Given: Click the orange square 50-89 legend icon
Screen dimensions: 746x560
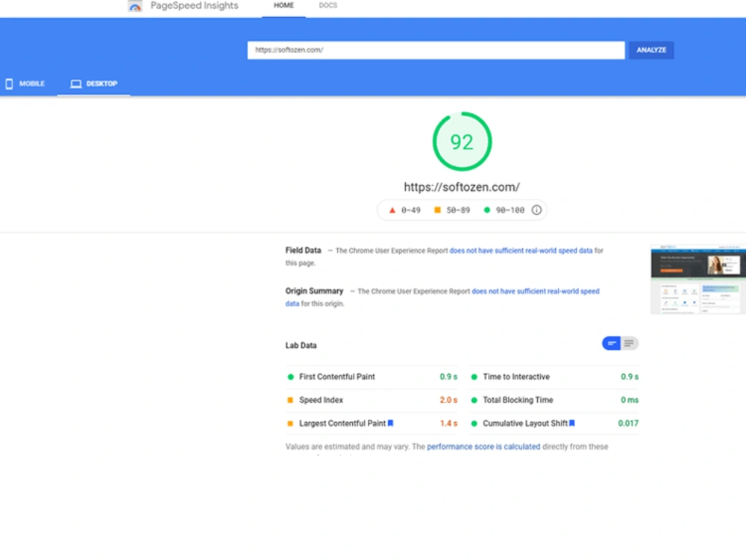Looking at the screenshot, I should click(437, 210).
